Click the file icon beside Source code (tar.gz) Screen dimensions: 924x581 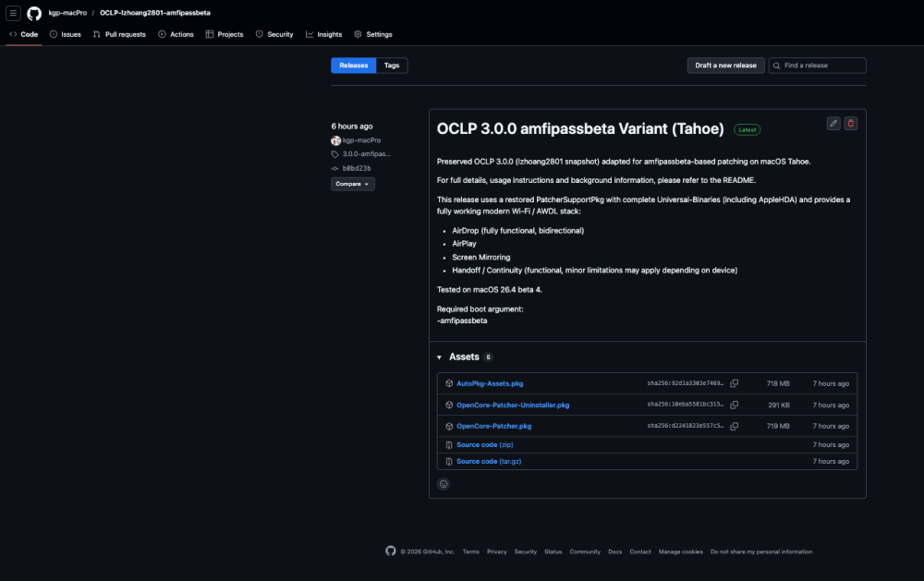tap(449, 462)
